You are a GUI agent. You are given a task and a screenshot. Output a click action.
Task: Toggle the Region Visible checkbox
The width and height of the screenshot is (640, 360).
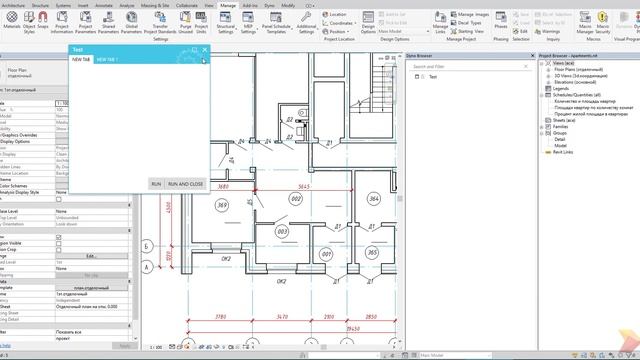pyautogui.click(x=59, y=243)
